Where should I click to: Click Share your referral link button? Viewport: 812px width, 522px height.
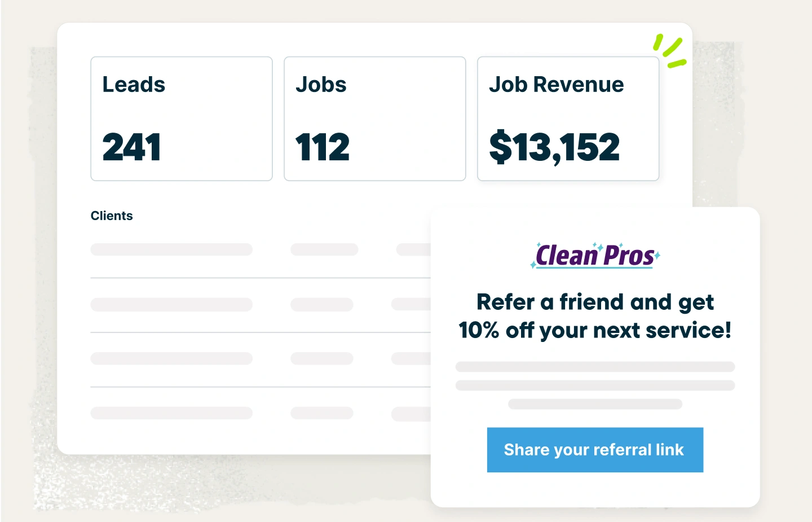pyautogui.click(x=595, y=450)
